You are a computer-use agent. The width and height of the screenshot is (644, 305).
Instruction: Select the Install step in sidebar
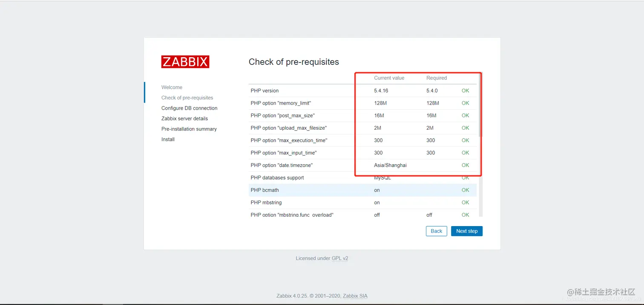tap(168, 139)
